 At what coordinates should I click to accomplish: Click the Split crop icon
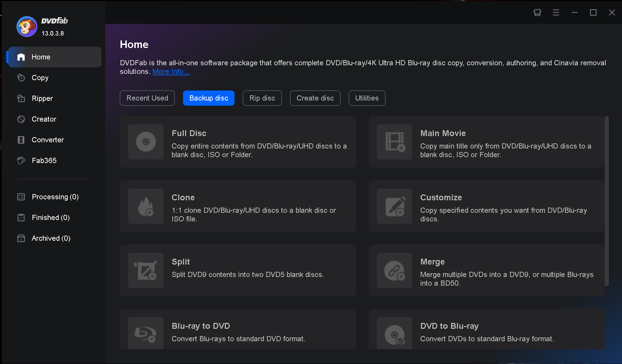146,270
